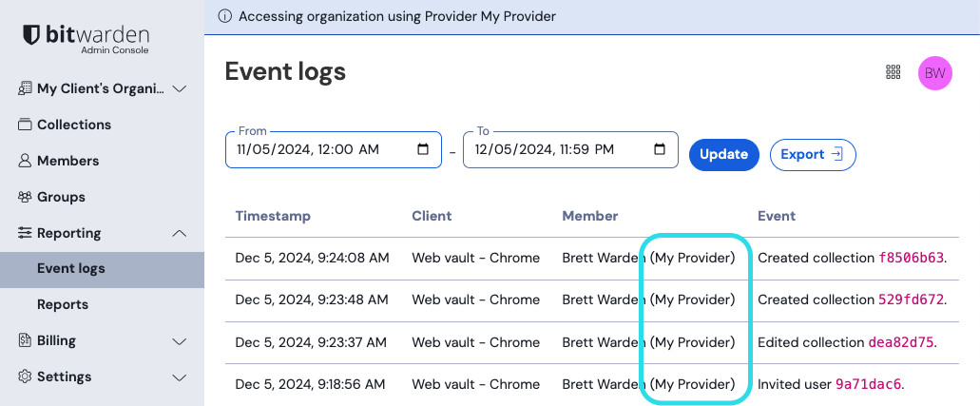Collapse the Reporting section
Image resolution: width=980 pixels, height=406 pixels.
click(179, 233)
